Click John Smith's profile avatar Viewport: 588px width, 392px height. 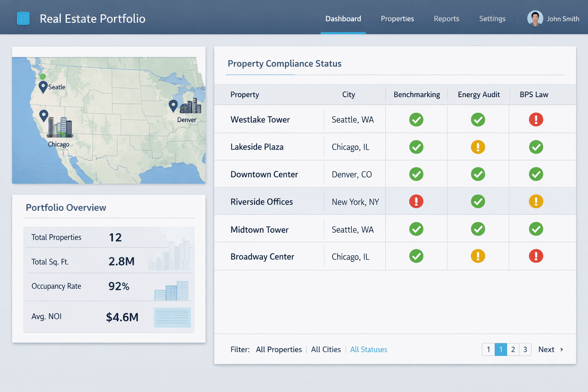tap(535, 18)
